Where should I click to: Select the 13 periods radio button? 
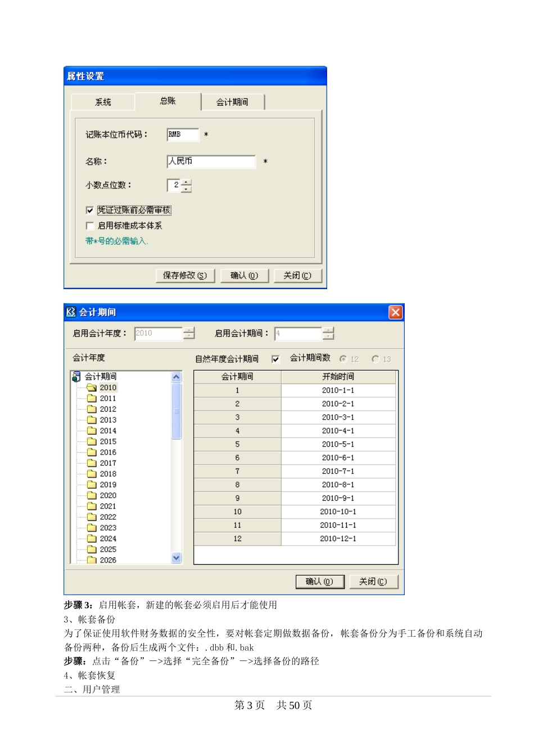[x=375, y=359]
